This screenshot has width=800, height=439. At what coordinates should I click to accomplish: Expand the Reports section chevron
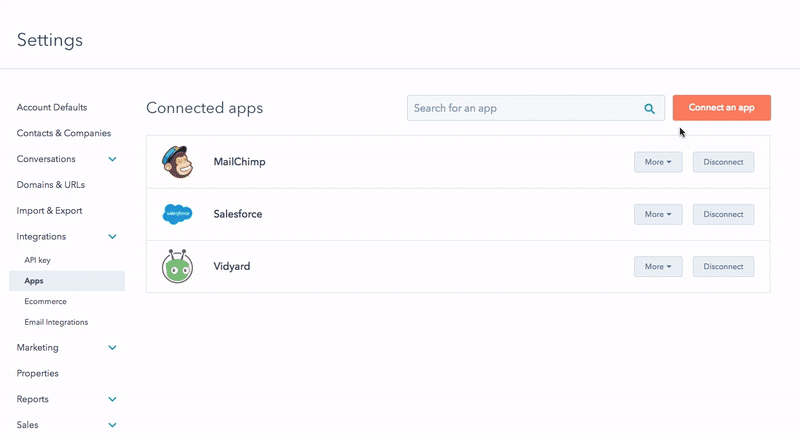pyautogui.click(x=112, y=399)
